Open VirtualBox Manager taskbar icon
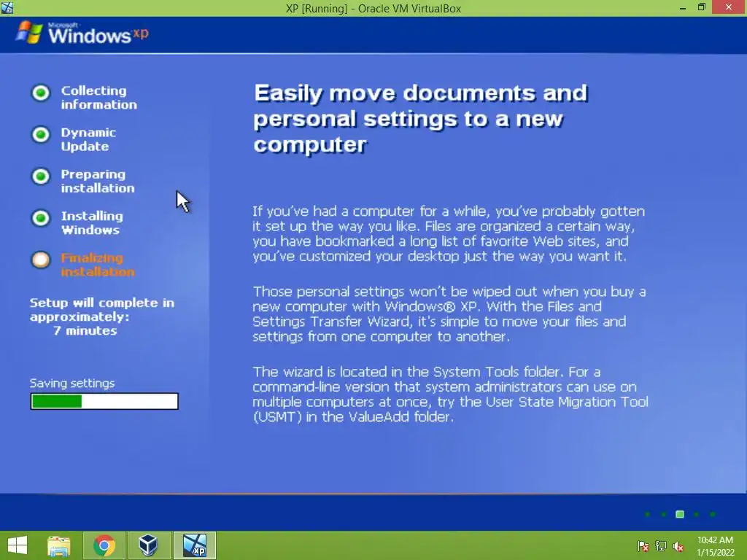747x560 pixels. pyautogui.click(x=148, y=545)
